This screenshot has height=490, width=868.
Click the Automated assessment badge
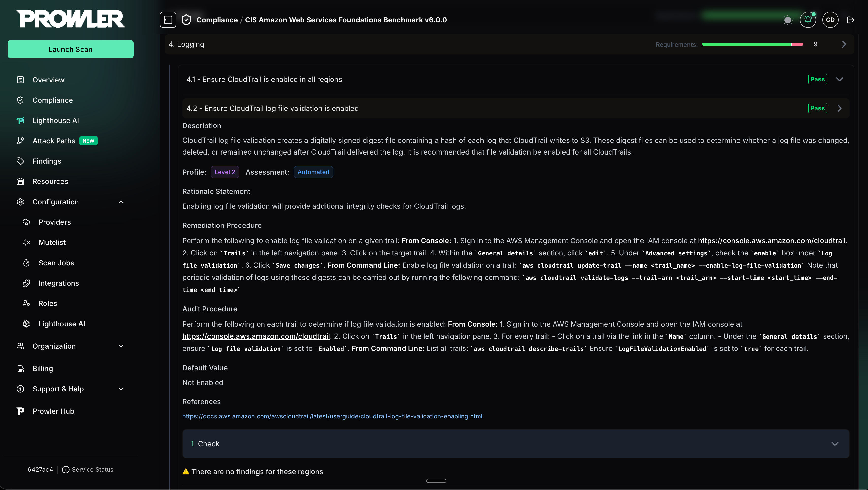pyautogui.click(x=313, y=172)
